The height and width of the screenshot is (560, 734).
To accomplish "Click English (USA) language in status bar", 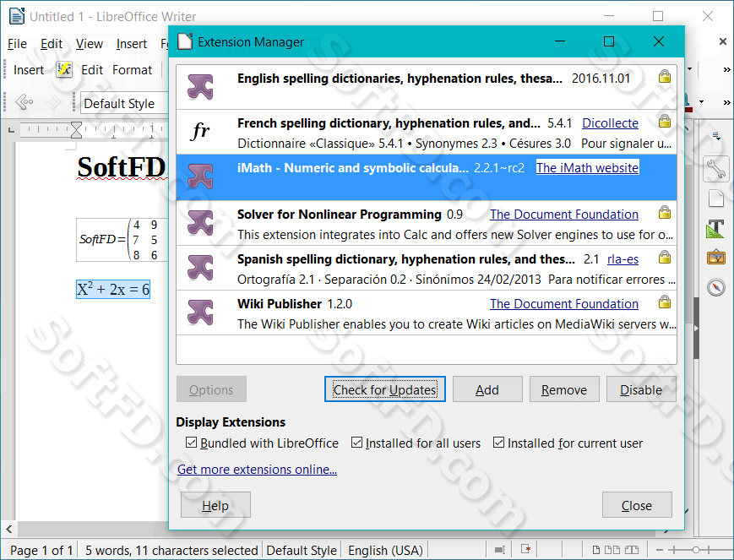I will pos(385,550).
